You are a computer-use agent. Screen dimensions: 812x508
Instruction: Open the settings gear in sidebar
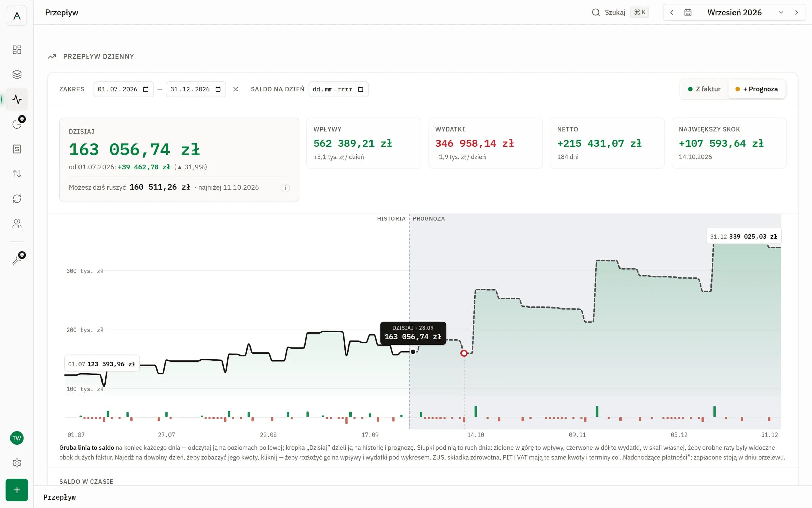[17, 463]
